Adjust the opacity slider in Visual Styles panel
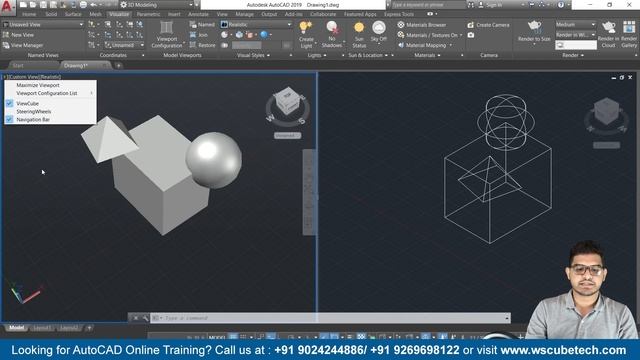 point(247,45)
